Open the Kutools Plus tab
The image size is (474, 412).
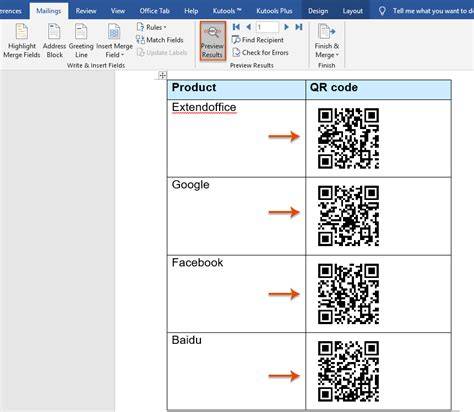tap(274, 11)
